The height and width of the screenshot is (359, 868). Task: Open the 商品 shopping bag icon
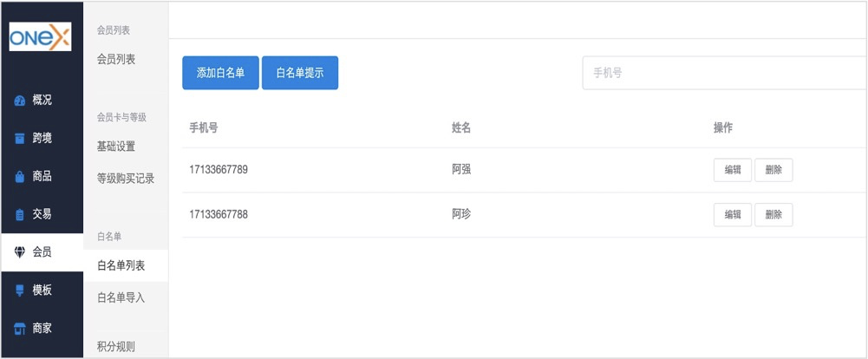point(19,177)
